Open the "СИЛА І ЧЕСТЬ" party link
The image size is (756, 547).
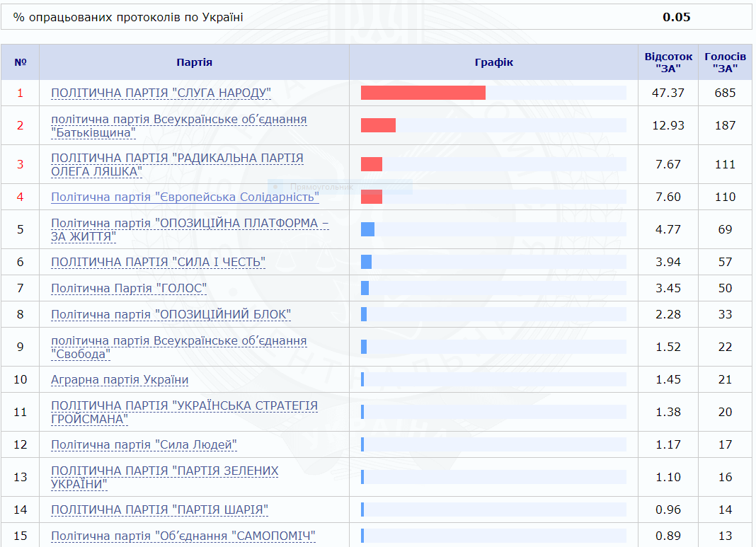click(158, 262)
